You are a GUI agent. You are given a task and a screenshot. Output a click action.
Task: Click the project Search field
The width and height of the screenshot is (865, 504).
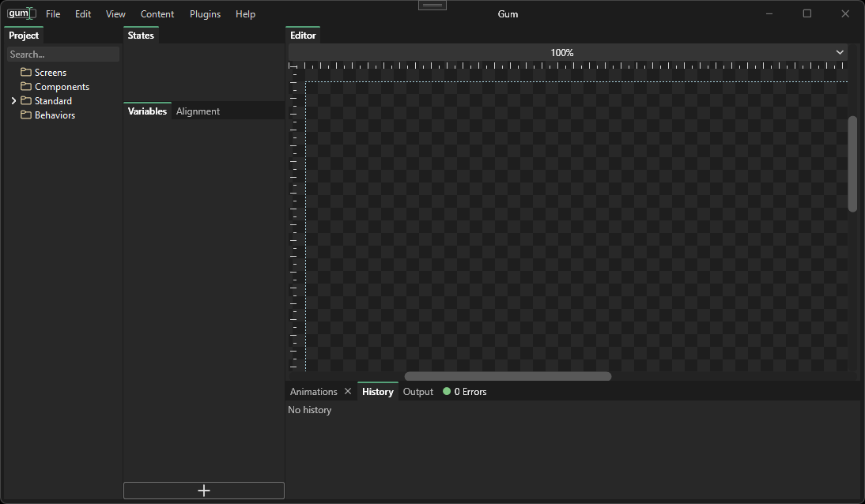pyautogui.click(x=63, y=55)
